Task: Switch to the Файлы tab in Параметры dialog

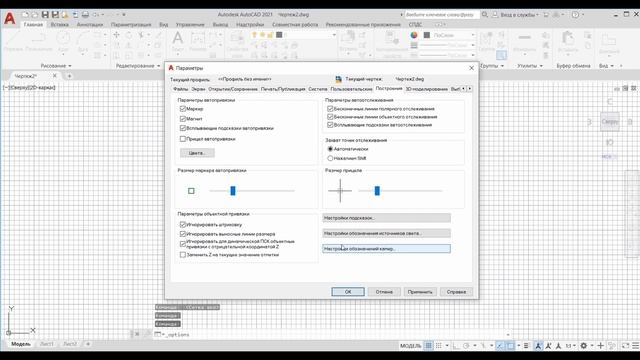Action: [x=180, y=89]
